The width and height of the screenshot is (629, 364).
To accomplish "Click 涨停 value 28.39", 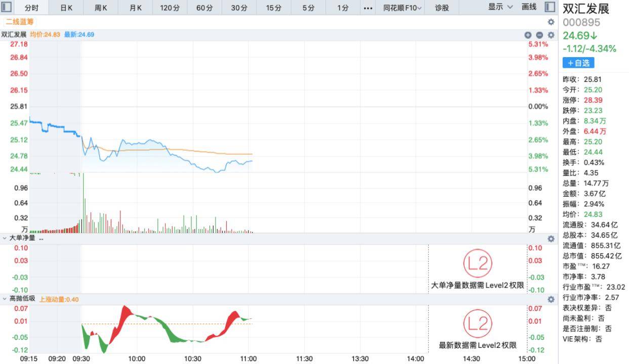I will 593,100.
